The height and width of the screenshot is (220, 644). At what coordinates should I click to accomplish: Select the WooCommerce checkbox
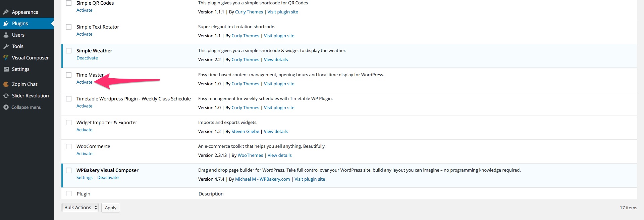pyautogui.click(x=69, y=146)
